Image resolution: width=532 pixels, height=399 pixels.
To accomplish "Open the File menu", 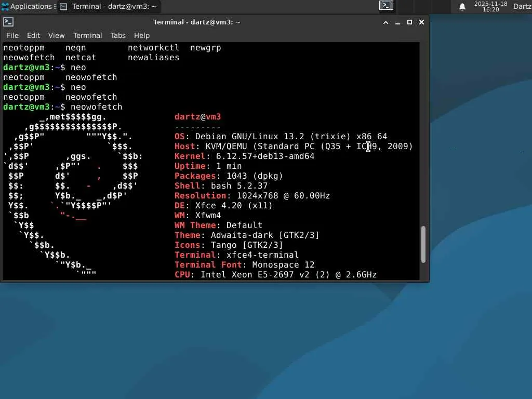I will click(12, 36).
